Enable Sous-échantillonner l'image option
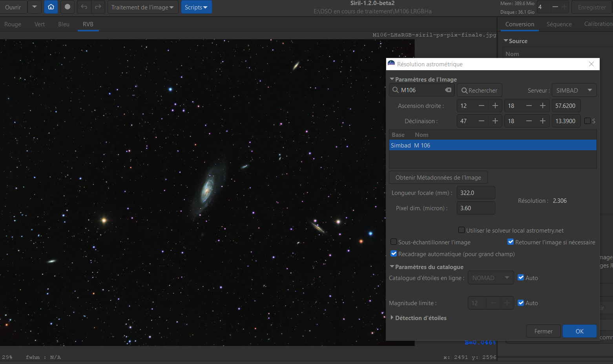The image size is (613, 364). [x=394, y=242]
